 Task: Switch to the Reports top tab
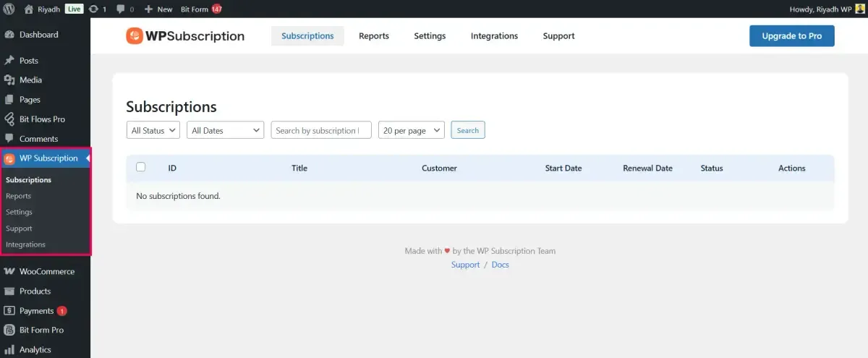(x=374, y=36)
